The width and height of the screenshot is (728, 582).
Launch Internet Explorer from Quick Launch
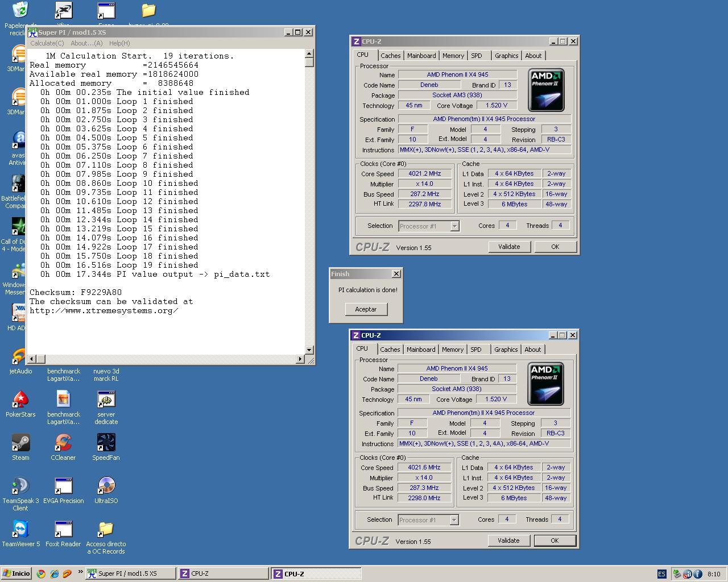[54, 573]
